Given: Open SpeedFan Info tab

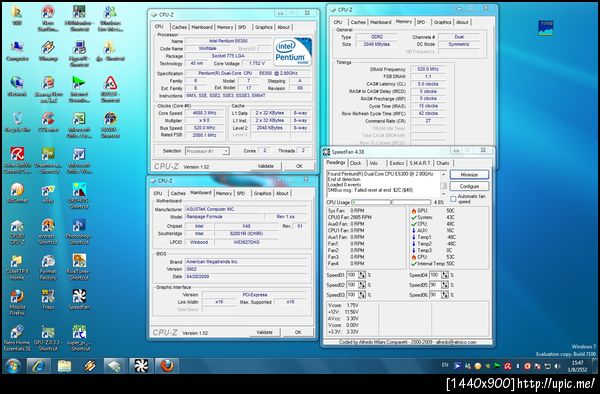Looking at the screenshot, I should point(374,163).
